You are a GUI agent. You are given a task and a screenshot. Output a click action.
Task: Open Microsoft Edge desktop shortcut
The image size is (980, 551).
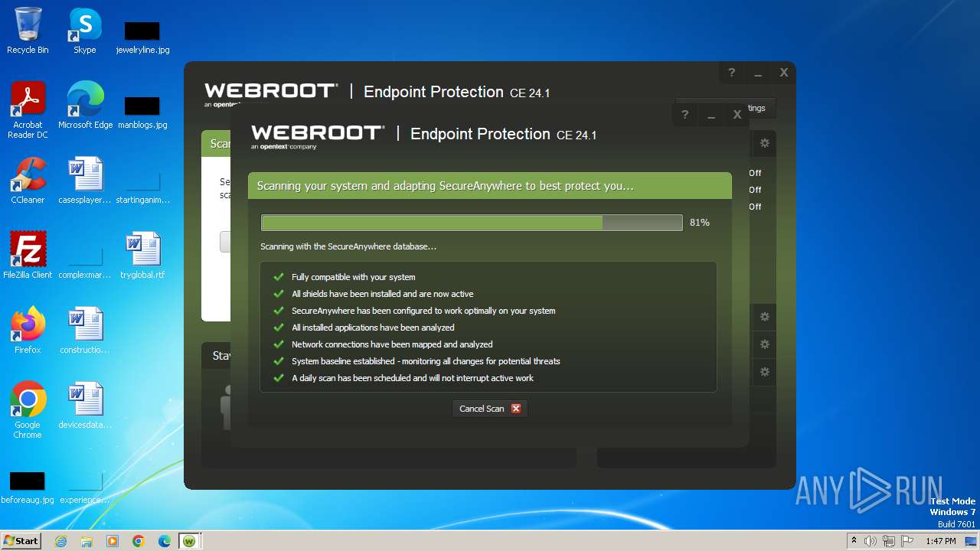coord(85,106)
